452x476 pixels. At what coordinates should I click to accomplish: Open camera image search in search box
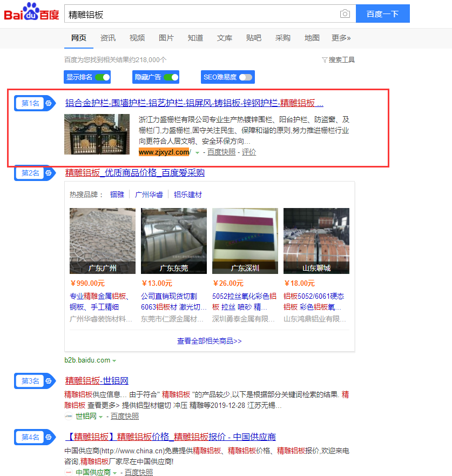click(345, 14)
